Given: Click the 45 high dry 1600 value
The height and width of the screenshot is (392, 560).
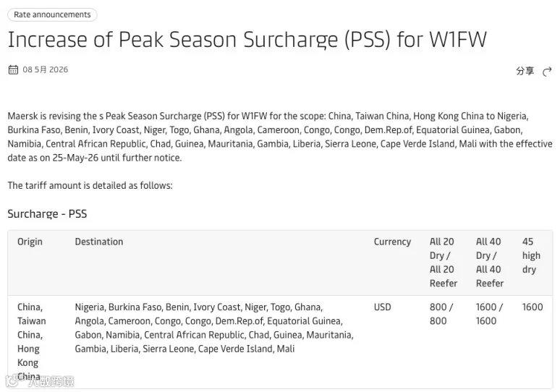Looking at the screenshot, I should coord(532,307).
